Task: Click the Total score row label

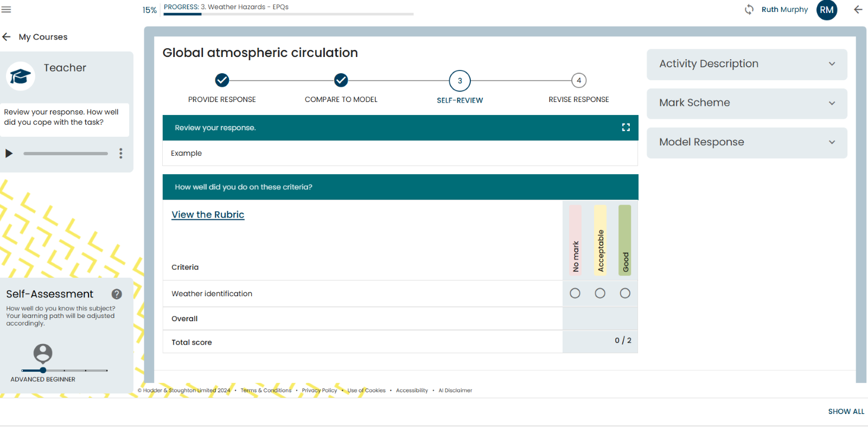Action: (x=192, y=342)
